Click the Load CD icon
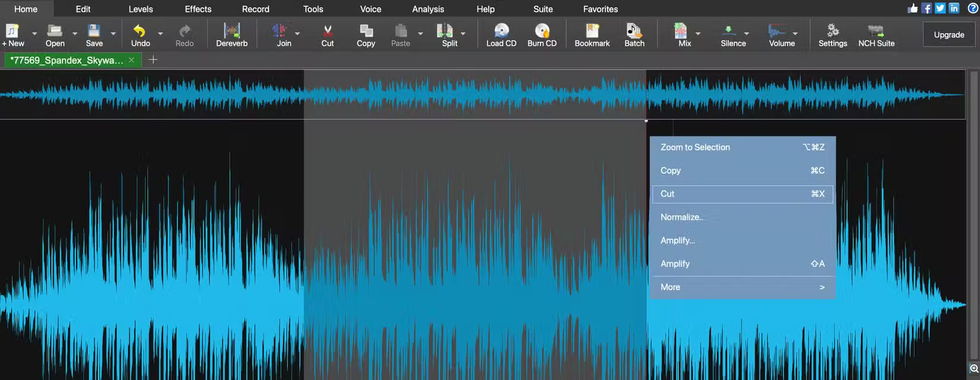Image resolution: width=980 pixels, height=380 pixels. pyautogui.click(x=501, y=31)
